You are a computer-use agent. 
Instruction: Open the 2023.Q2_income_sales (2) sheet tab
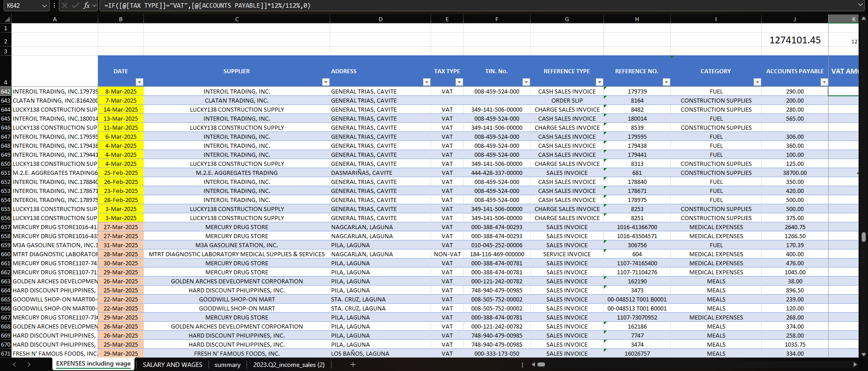[289, 365]
